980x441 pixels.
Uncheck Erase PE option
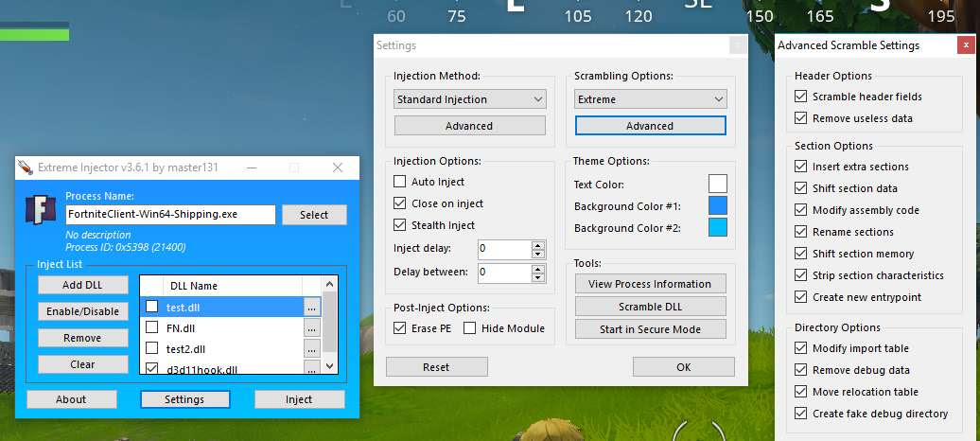[399, 328]
